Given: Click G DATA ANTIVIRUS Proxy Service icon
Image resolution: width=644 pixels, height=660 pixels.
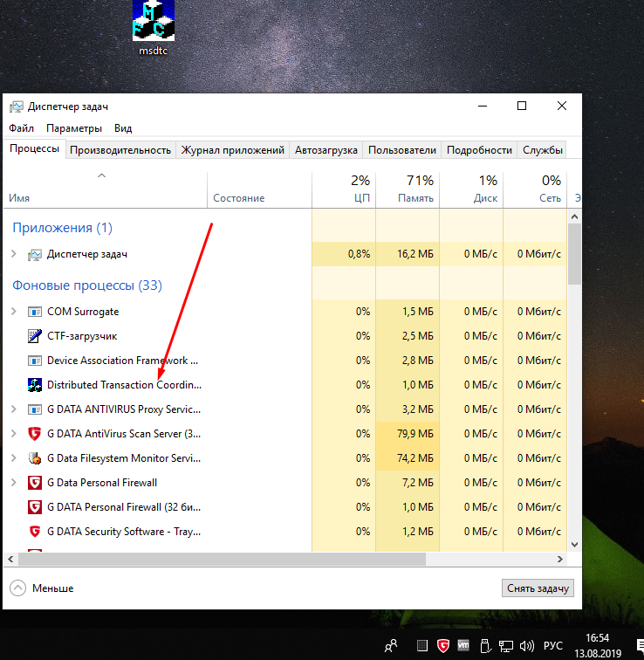Looking at the screenshot, I should click(35, 409).
